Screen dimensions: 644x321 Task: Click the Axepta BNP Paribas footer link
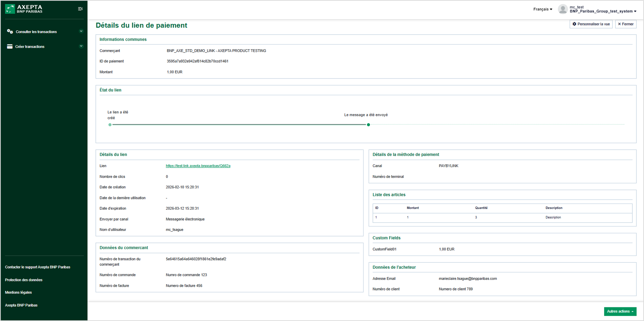(x=21, y=305)
